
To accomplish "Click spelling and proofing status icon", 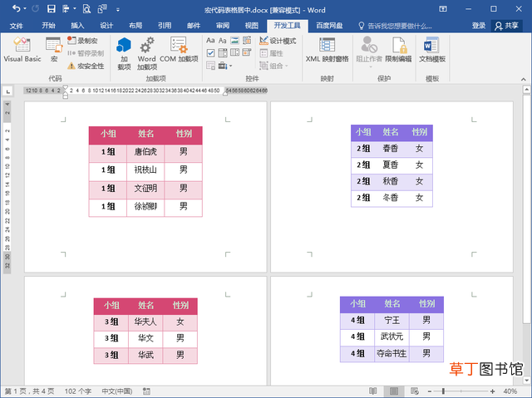I will [146, 391].
